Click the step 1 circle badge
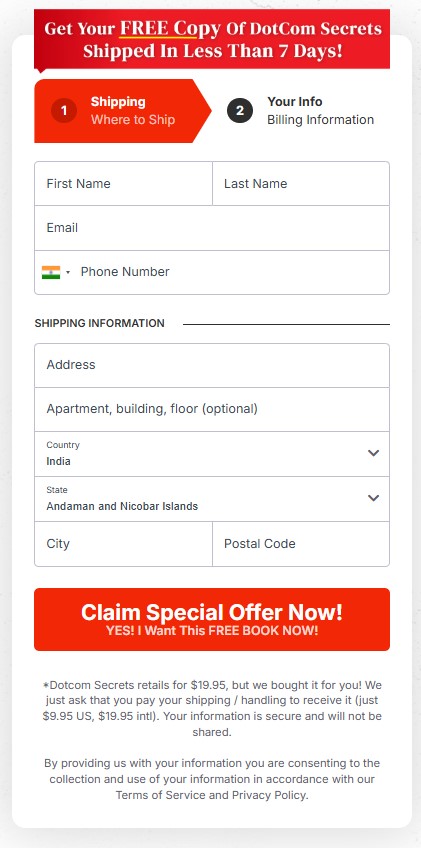Image resolution: width=421 pixels, height=848 pixels. point(64,111)
